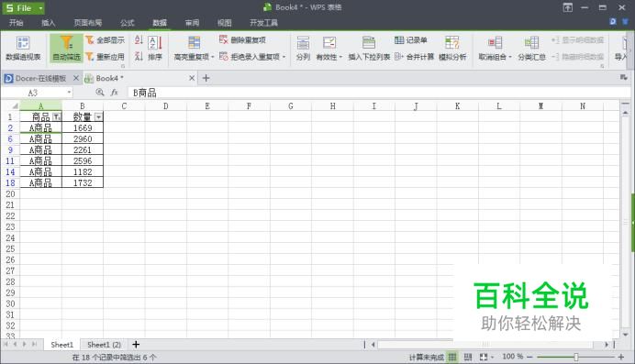Click the zoom slider handle
Viewport: 635px width, 364px height.
[x=576, y=357]
